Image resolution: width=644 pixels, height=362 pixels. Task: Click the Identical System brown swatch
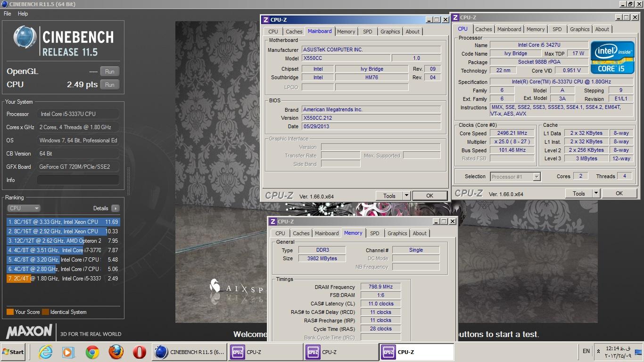pos(45,312)
